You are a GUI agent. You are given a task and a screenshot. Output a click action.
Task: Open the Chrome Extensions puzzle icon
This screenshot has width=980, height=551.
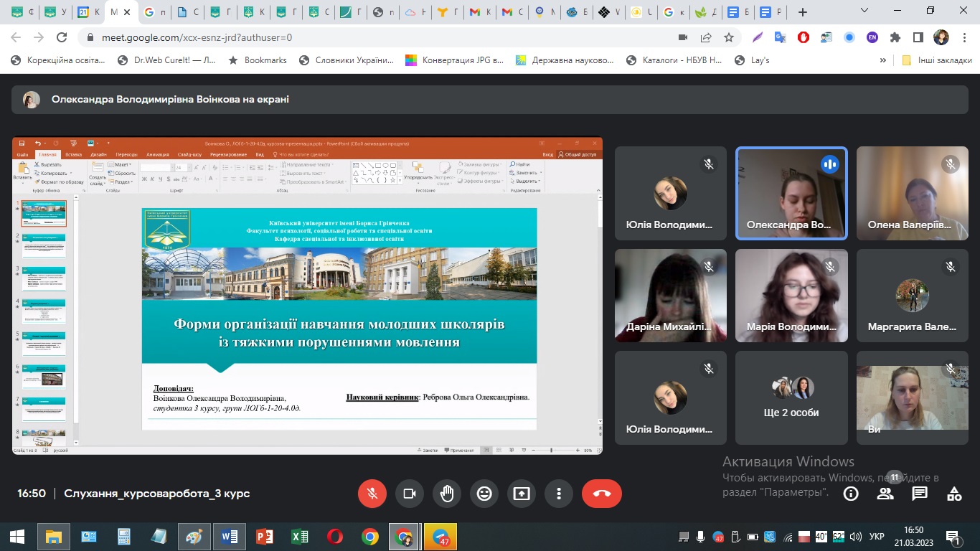pyautogui.click(x=895, y=37)
